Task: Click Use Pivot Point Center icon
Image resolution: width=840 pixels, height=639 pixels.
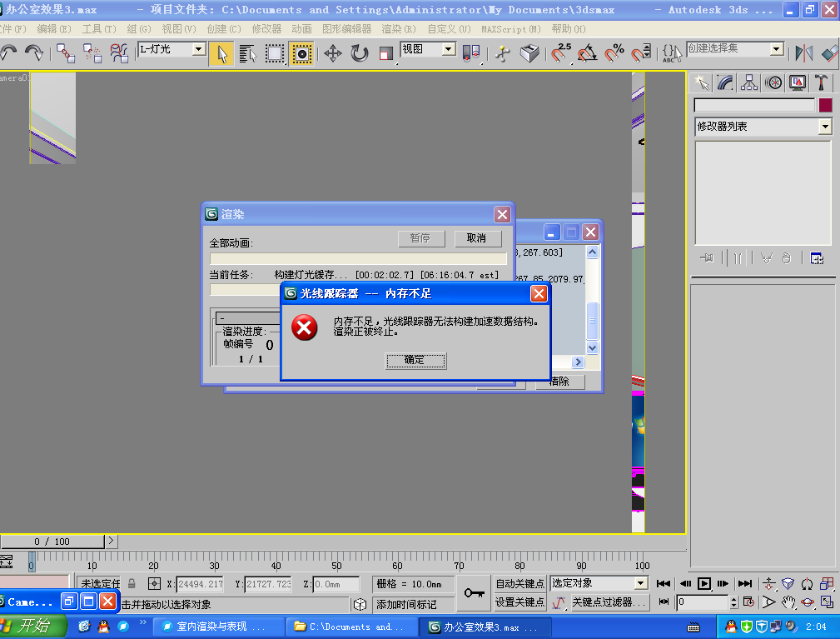Action: 471,53
